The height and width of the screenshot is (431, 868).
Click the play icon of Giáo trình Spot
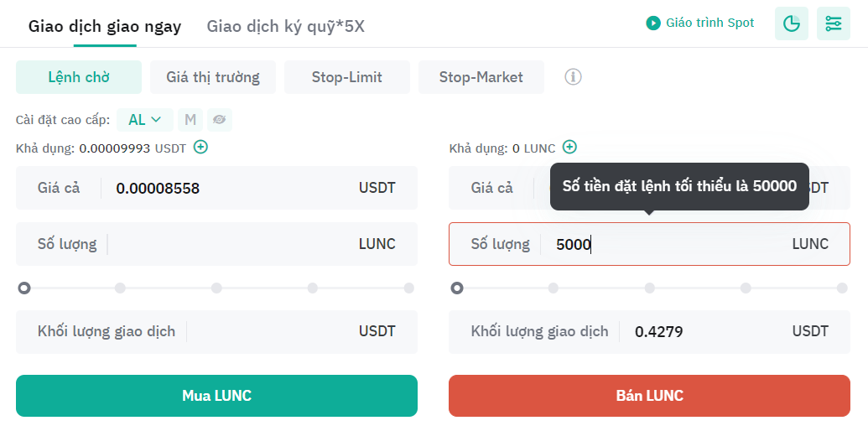pyautogui.click(x=653, y=23)
